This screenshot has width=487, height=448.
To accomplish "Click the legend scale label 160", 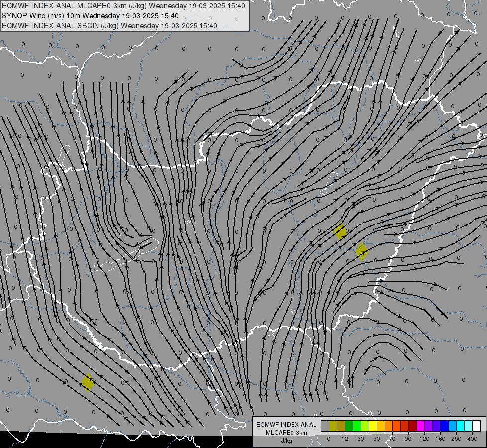I will 440,439.
